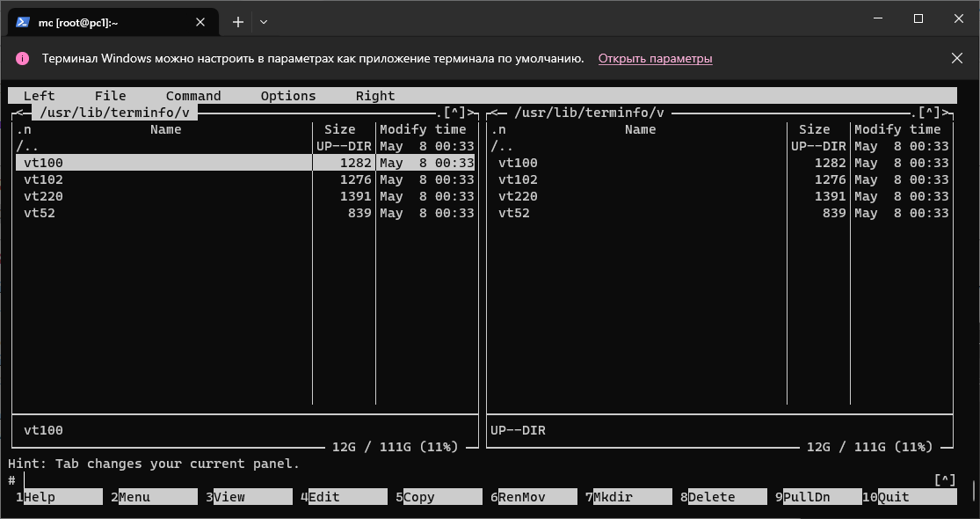Select vt102 file in left panel

44,179
